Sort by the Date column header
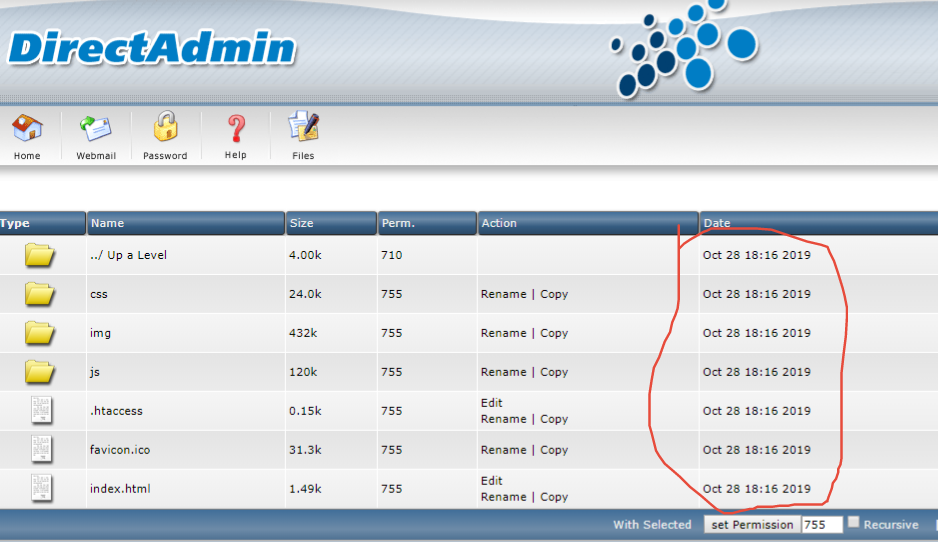The height and width of the screenshot is (542, 938). [819, 223]
